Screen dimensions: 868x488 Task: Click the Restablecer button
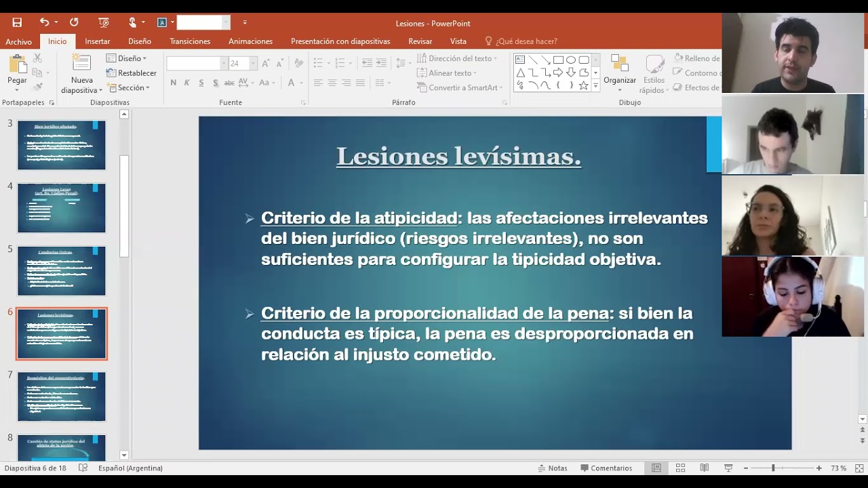[131, 73]
